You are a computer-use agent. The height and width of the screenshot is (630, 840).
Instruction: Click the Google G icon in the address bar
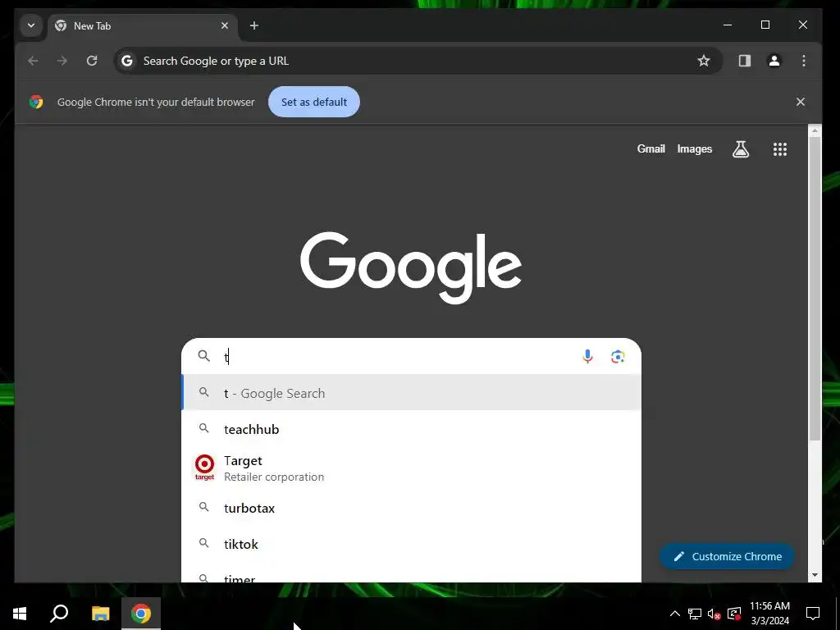pyautogui.click(x=127, y=61)
